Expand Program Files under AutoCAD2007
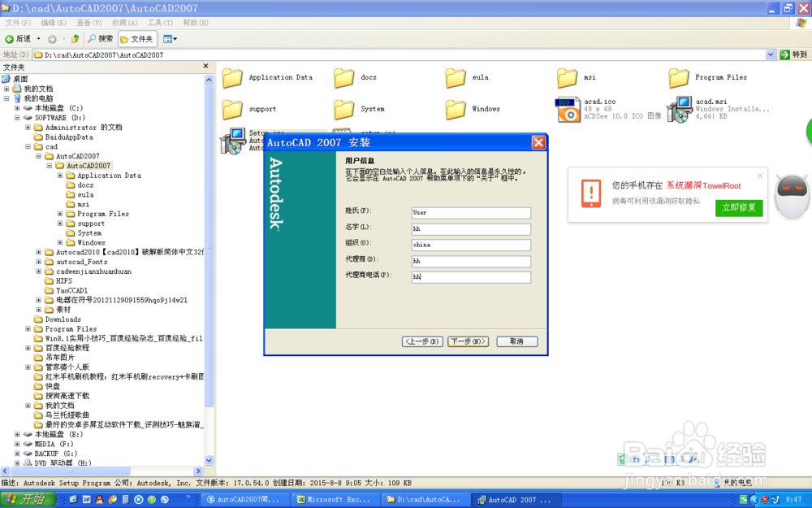 click(60, 214)
